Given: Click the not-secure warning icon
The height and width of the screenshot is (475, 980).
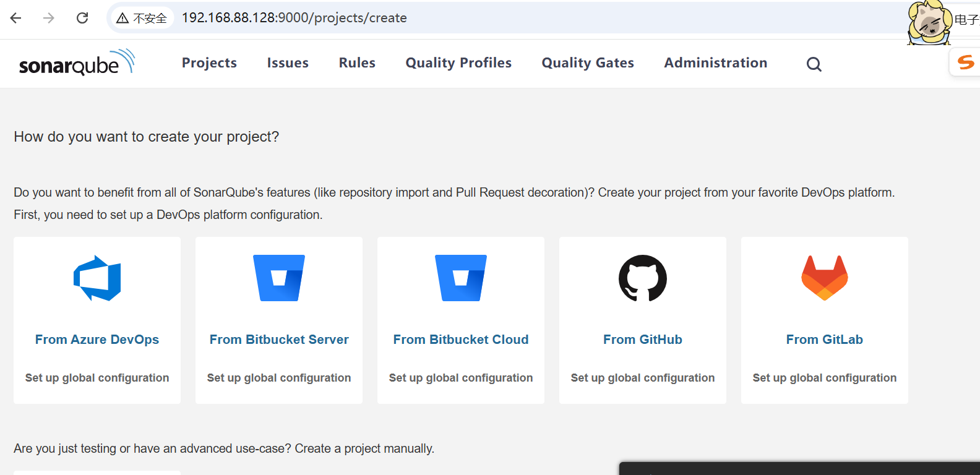Looking at the screenshot, I should (x=123, y=18).
